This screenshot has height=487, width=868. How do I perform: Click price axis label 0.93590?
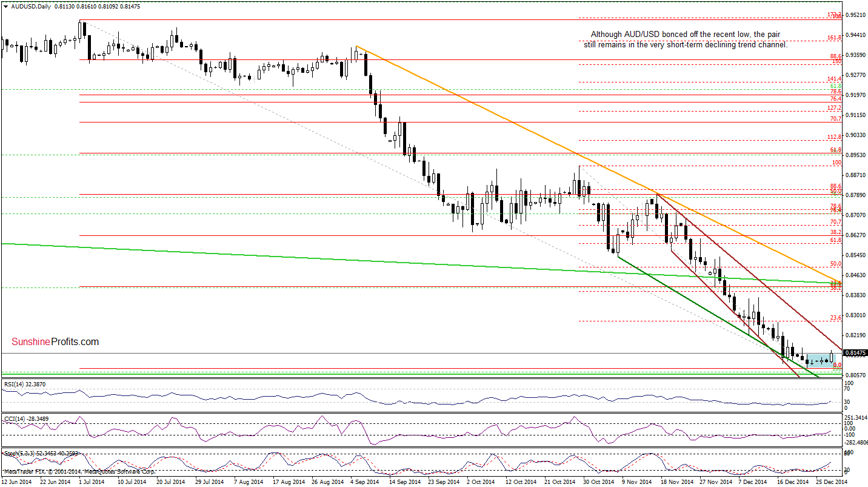(x=855, y=55)
